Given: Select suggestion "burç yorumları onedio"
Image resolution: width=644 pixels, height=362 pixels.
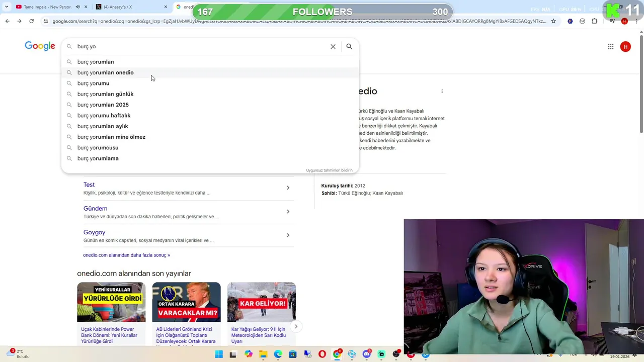Looking at the screenshot, I should pyautogui.click(x=210, y=72).
